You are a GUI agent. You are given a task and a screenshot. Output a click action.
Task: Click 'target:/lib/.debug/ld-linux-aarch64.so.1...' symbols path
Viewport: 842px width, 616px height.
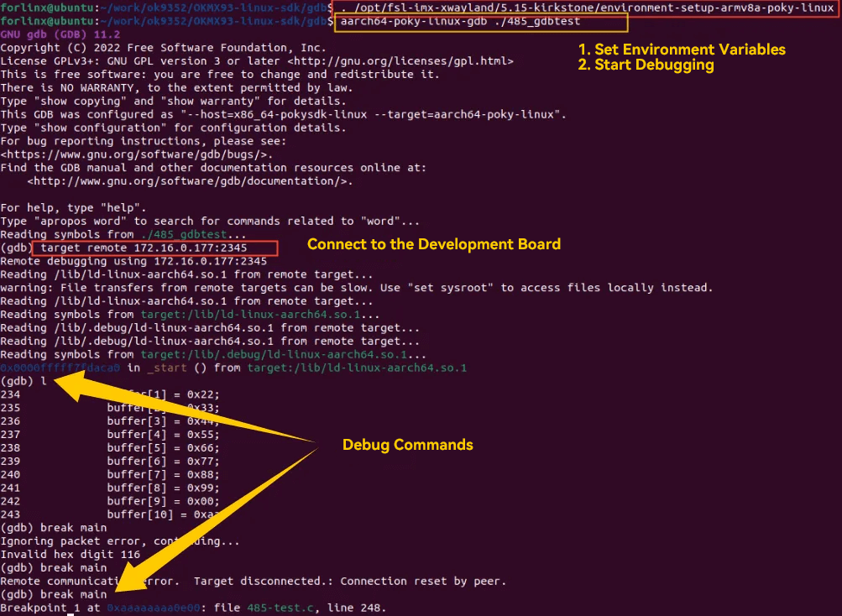coord(283,354)
